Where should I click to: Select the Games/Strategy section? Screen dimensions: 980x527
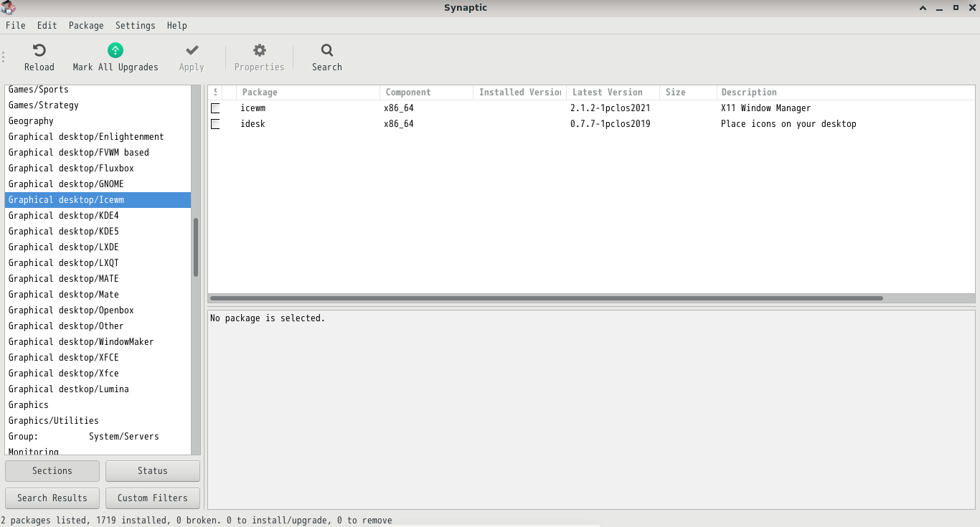(98, 105)
